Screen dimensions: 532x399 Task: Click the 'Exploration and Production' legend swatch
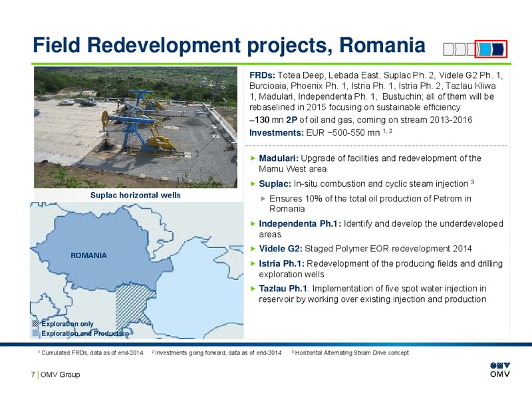coord(36,333)
